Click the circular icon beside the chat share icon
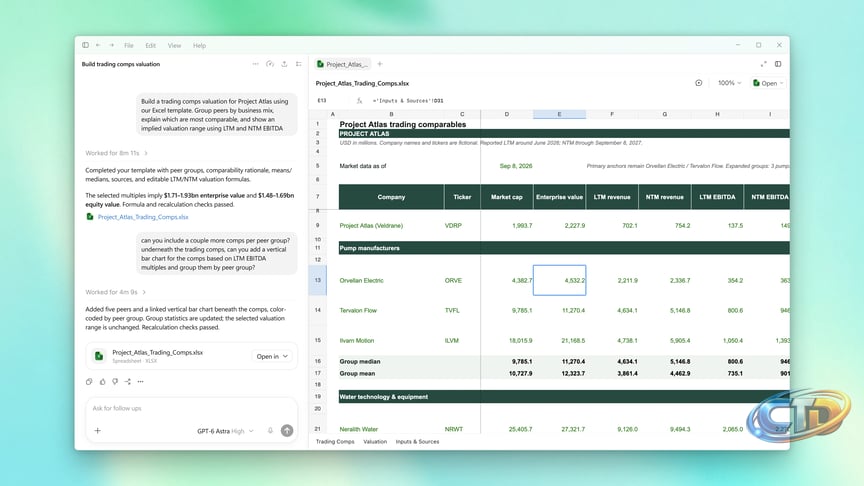 pyautogui.click(x=269, y=64)
